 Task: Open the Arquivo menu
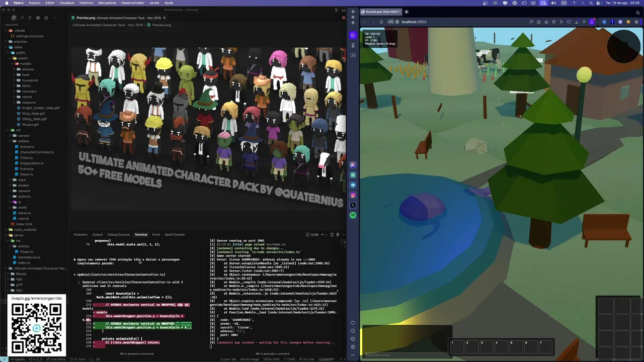pyautogui.click(x=34, y=3)
